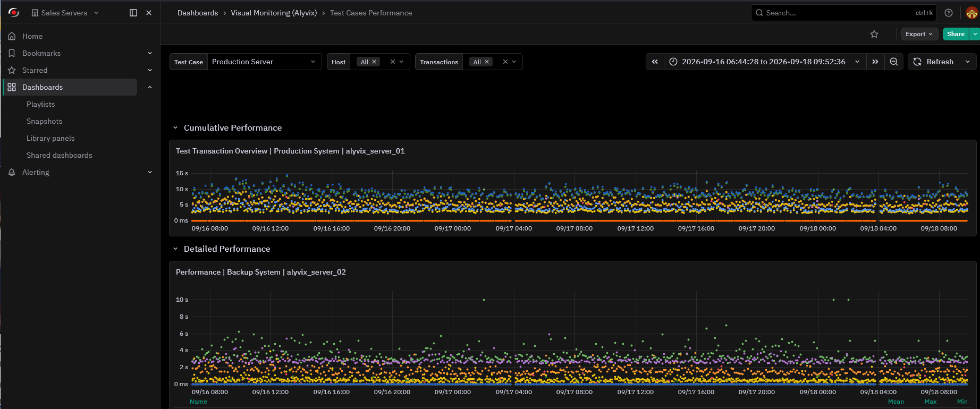
Task: Shift time range backward
Action: [x=655, y=62]
